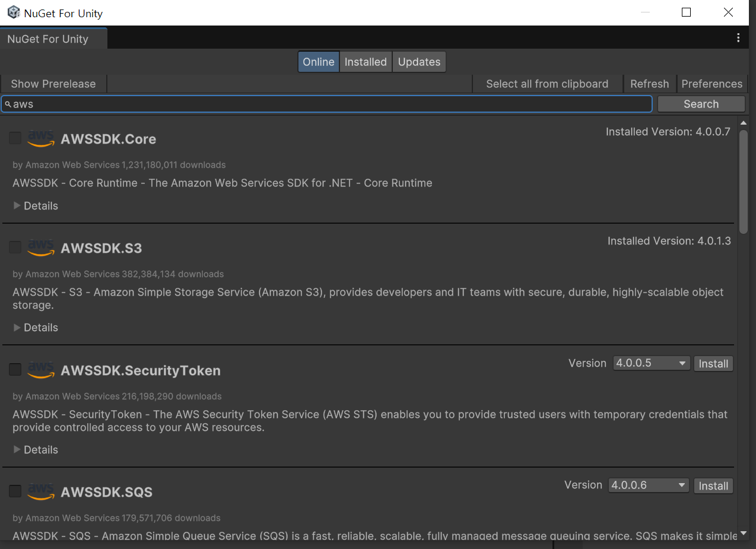Image resolution: width=756 pixels, height=549 pixels.
Task: Click the 179,571,706 downloads text
Action: pos(171,518)
